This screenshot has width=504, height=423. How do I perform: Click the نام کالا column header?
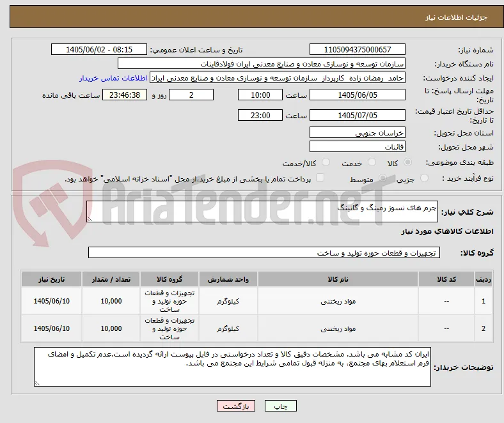tap(338, 279)
